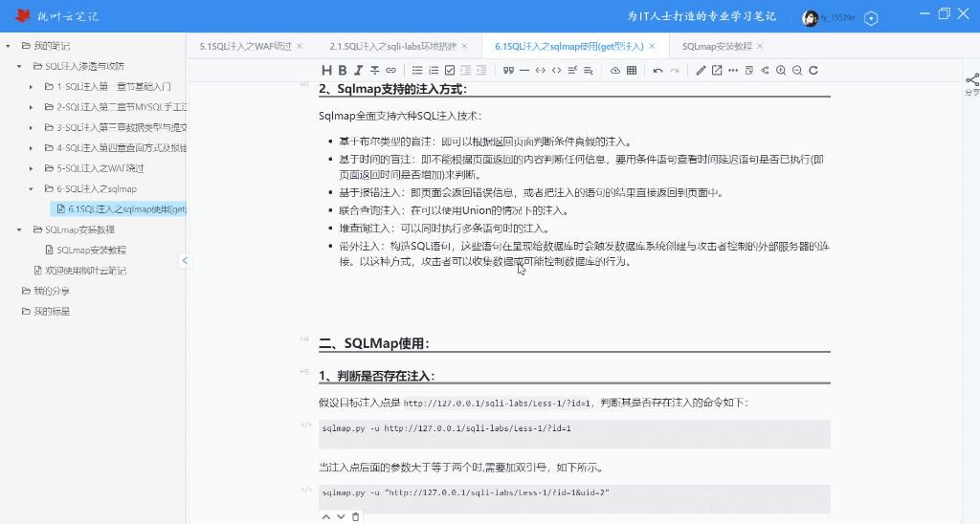Expand the 4-SQL注入第四章 folder
Image resolution: width=980 pixels, height=524 pixels.
pos(32,148)
